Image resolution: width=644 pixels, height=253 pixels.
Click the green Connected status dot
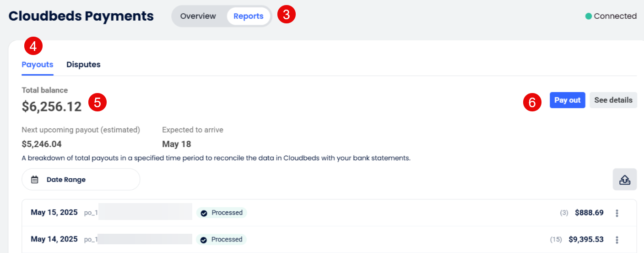click(589, 16)
